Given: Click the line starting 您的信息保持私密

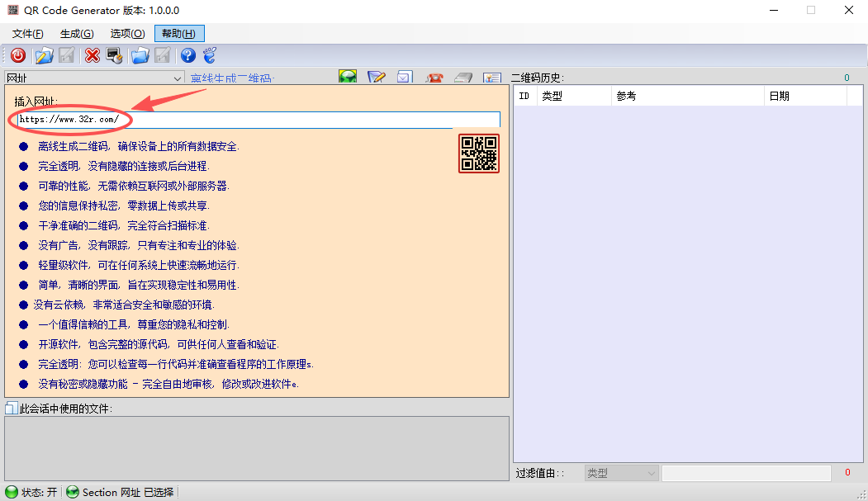Looking at the screenshot, I should pos(123,206).
